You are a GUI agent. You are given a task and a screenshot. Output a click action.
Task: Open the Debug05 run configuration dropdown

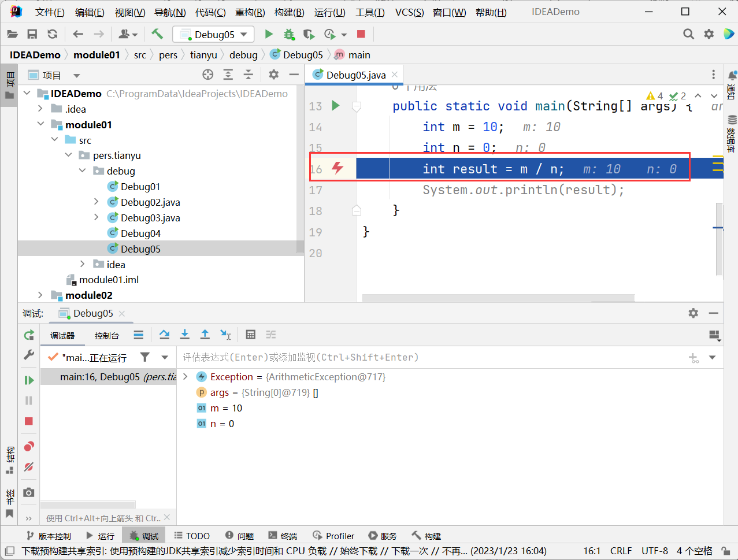213,35
